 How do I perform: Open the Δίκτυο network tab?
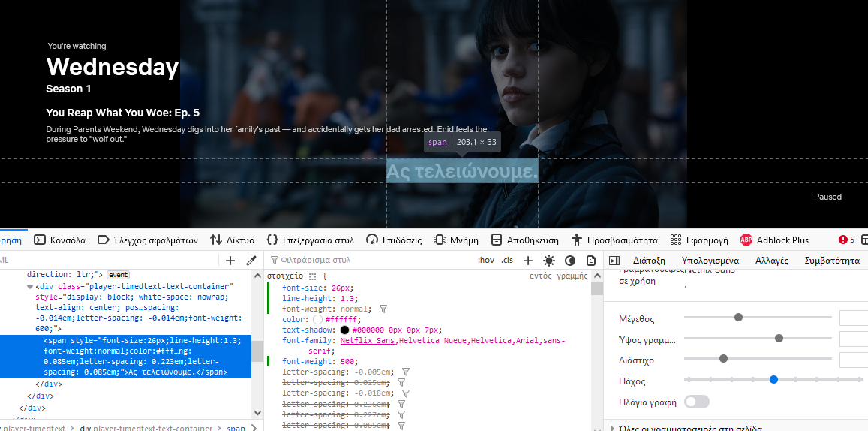point(232,240)
